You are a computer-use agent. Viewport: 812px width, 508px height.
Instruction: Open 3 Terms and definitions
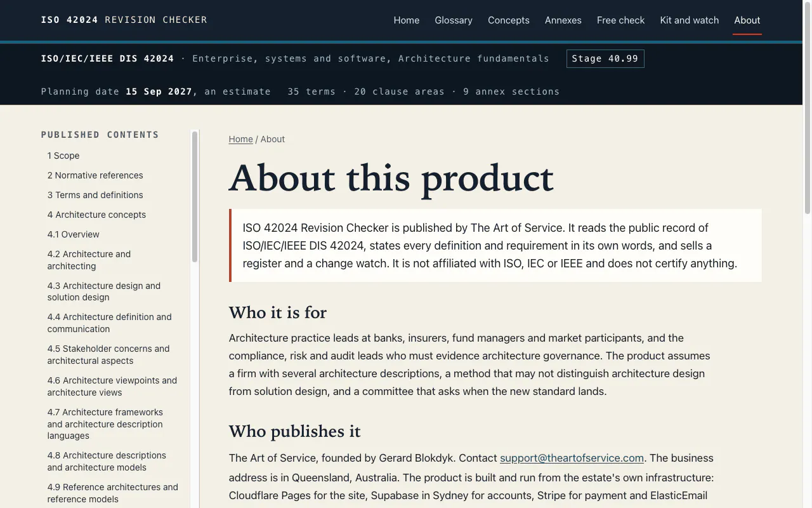coord(95,195)
